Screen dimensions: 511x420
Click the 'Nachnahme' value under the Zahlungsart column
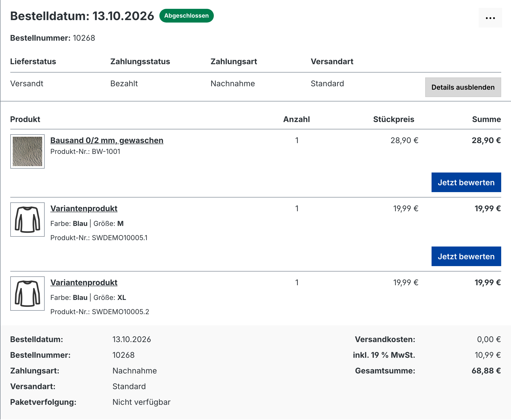click(x=233, y=84)
